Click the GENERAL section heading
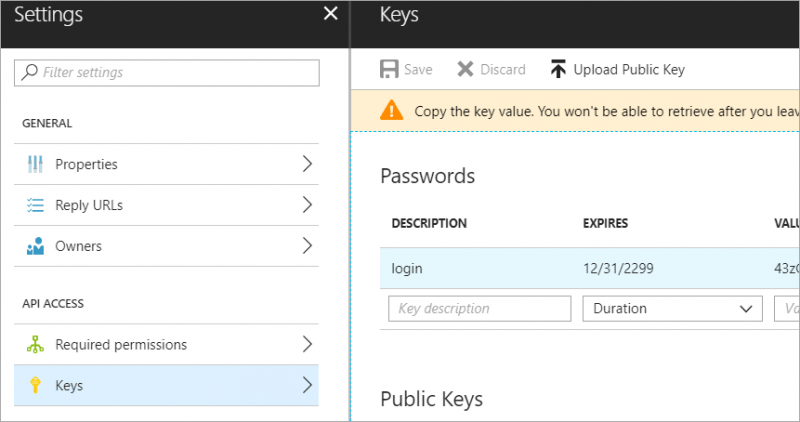The image size is (800, 422). (x=47, y=123)
